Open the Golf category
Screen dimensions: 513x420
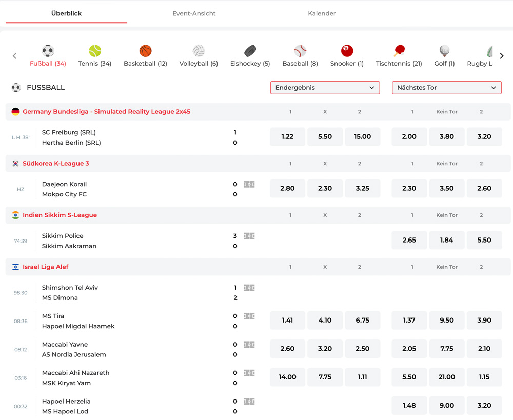(444, 51)
